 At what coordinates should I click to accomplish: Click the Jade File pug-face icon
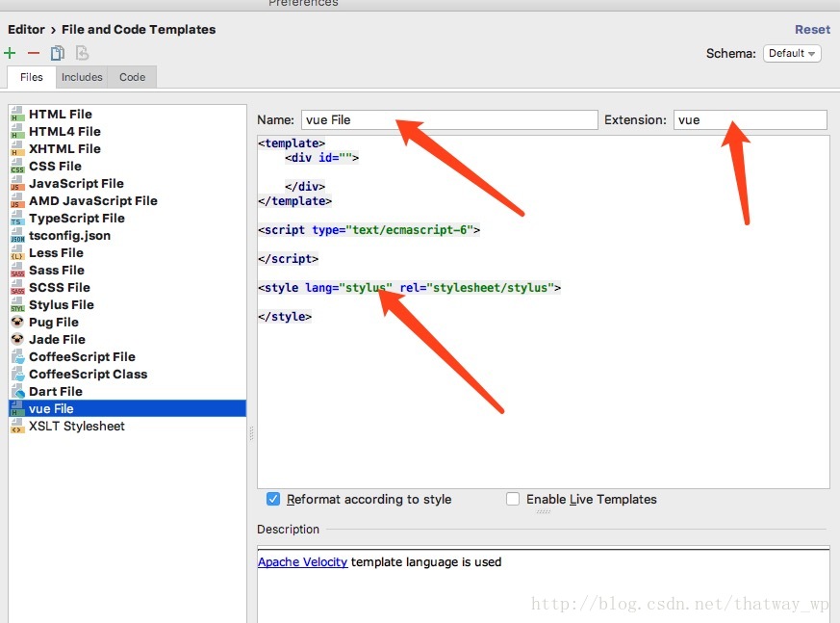coord(17,339)
